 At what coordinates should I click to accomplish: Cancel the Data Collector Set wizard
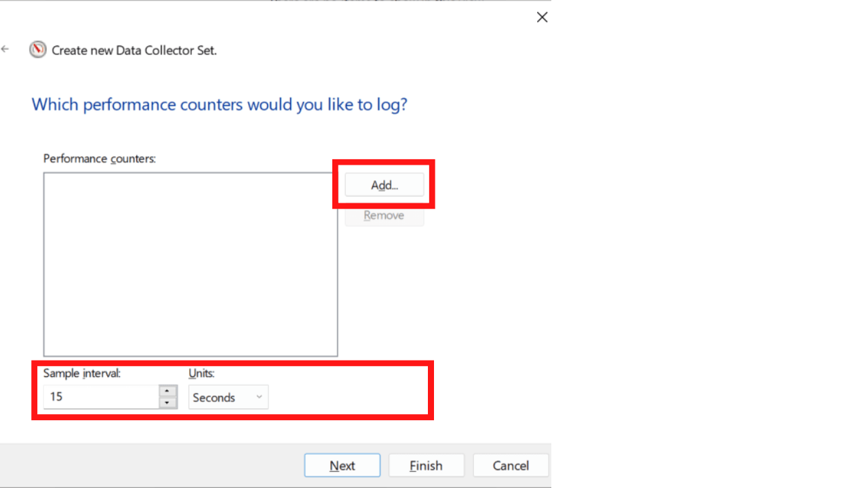511,466
